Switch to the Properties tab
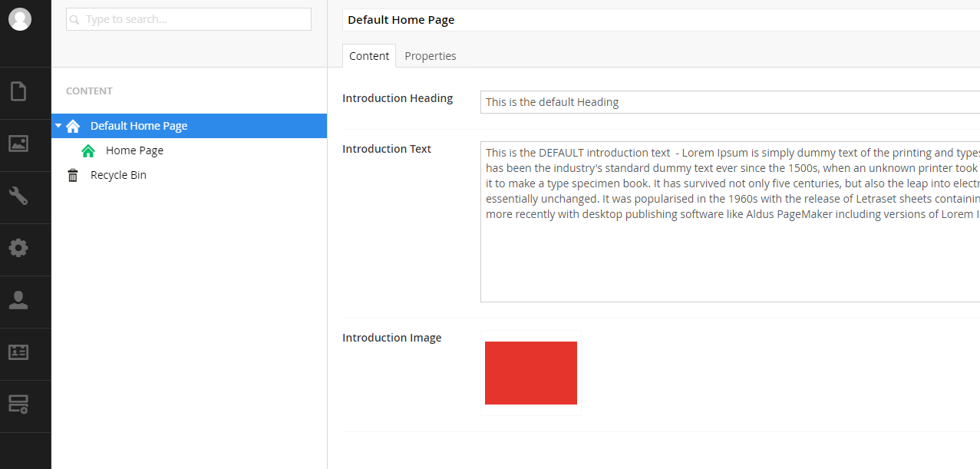Image resolution: width=980 pixels, height=469 pixels. pyautogui.click(x=430, y=56)
